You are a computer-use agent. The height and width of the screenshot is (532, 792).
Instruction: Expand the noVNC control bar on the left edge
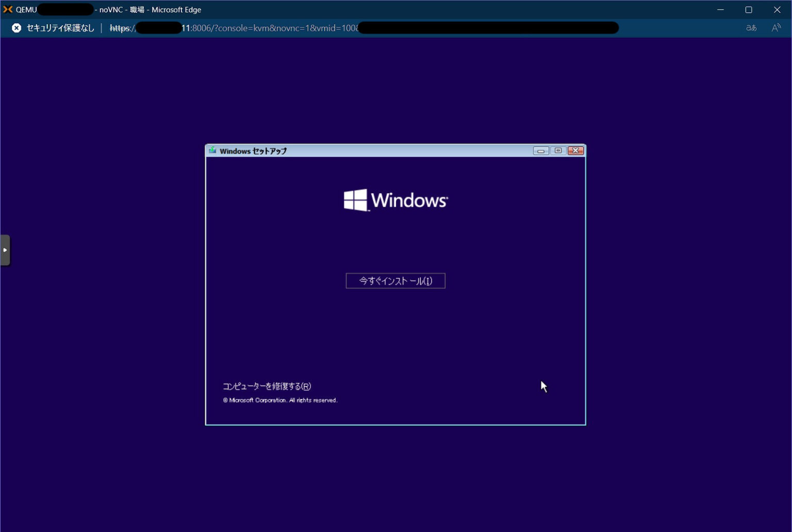click(5, 250)
